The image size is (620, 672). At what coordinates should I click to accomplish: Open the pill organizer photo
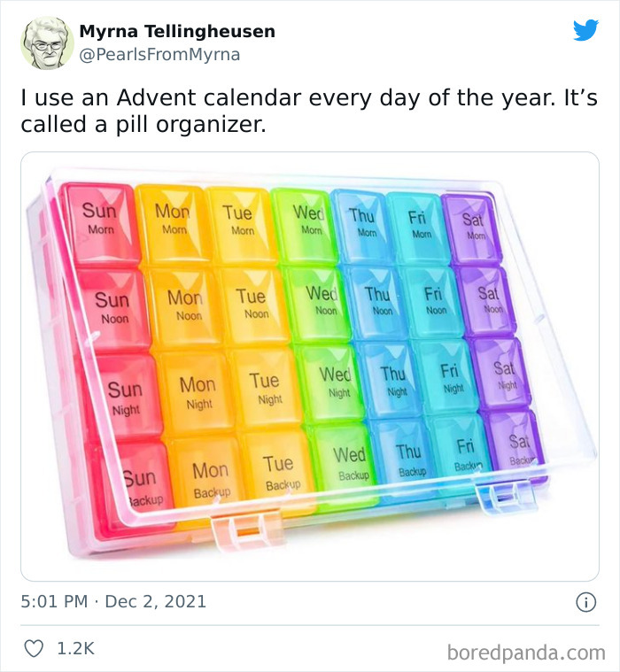[309, 366]
